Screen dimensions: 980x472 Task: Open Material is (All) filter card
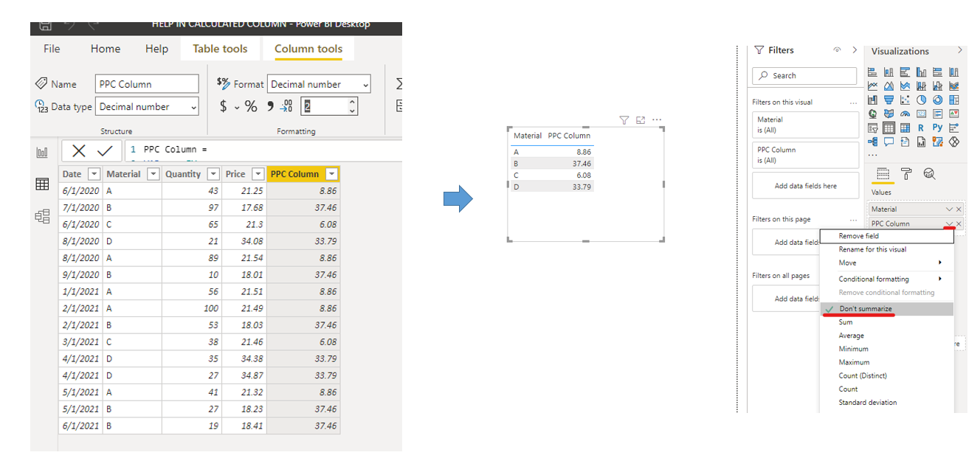[x=806, y=124]
